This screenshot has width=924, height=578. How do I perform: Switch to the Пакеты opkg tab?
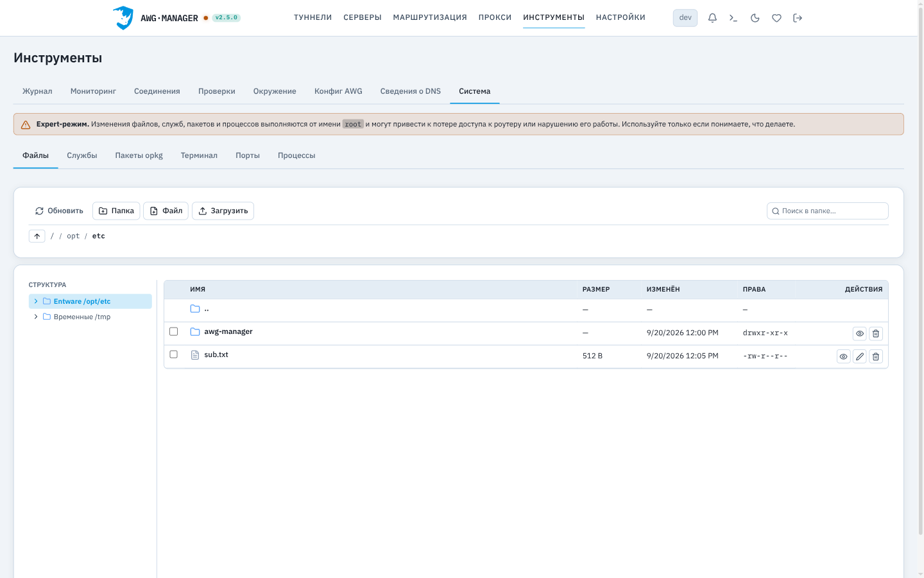coord(139,155)
